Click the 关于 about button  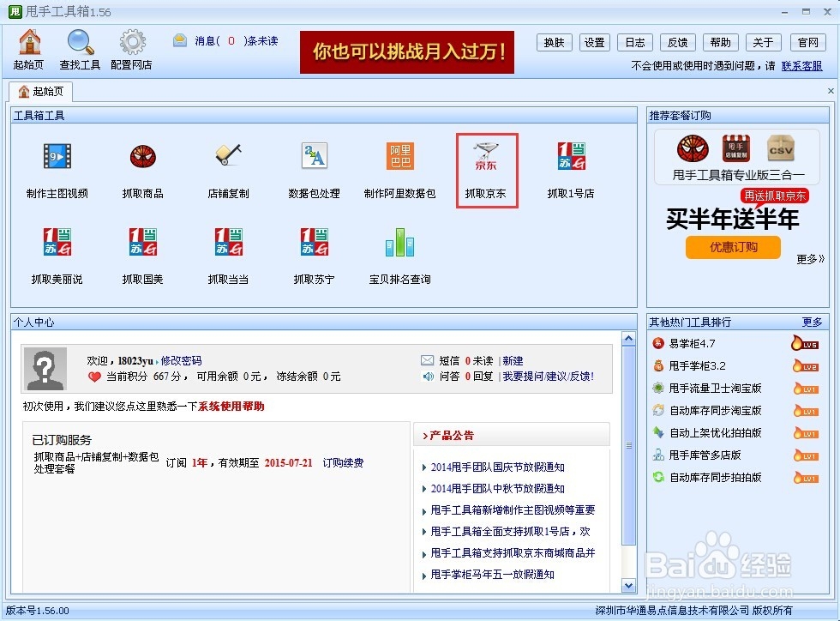(763, 42)
